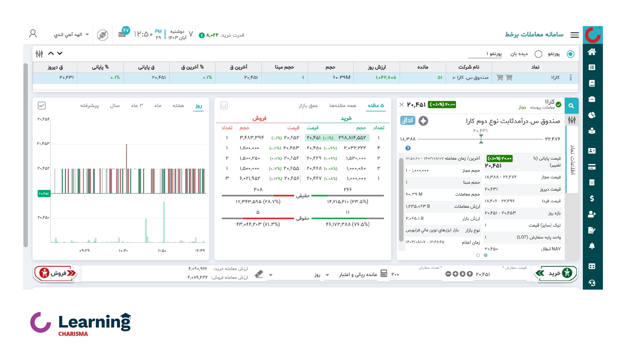626x364 pixels.
Task: Click the sell cart icon in the کارا row
Action: (x=500, y=78)
